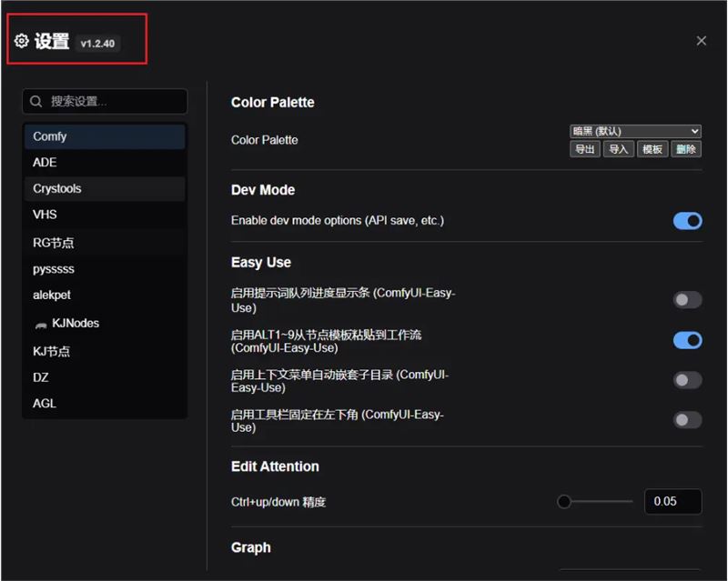
Task: Close the settings dialog
Action: click(x=701, y=41)
